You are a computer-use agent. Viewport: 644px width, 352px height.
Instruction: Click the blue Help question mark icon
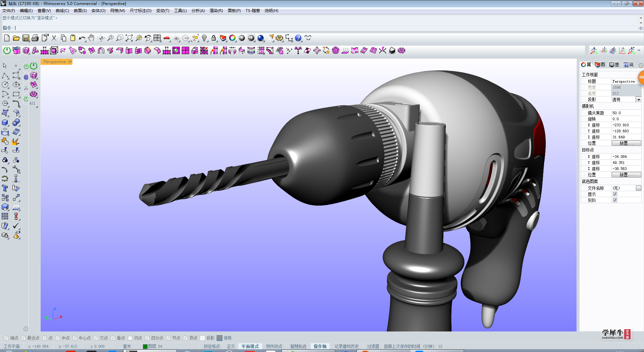pyautogui.click(x=298, y=38)
